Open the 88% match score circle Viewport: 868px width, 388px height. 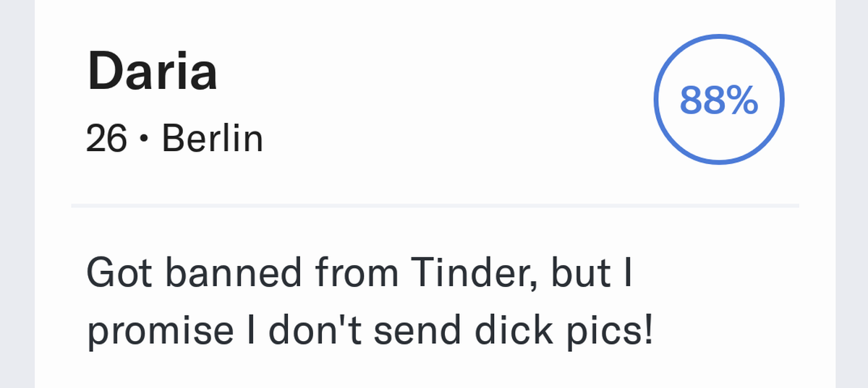[719, 101]
